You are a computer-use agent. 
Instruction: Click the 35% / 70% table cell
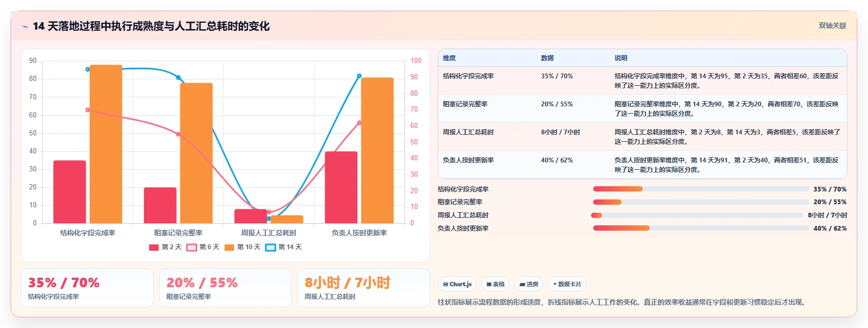pos(557,76)
